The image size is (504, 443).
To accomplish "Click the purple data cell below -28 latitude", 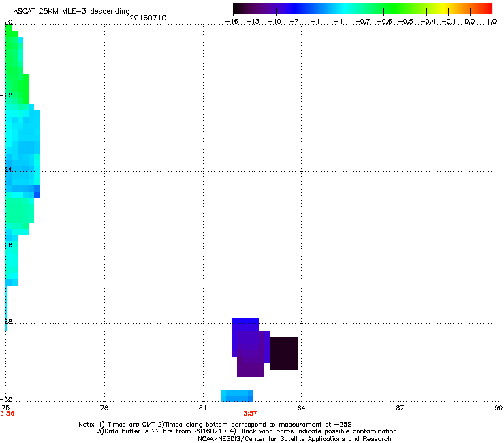I will coord(251,354).
